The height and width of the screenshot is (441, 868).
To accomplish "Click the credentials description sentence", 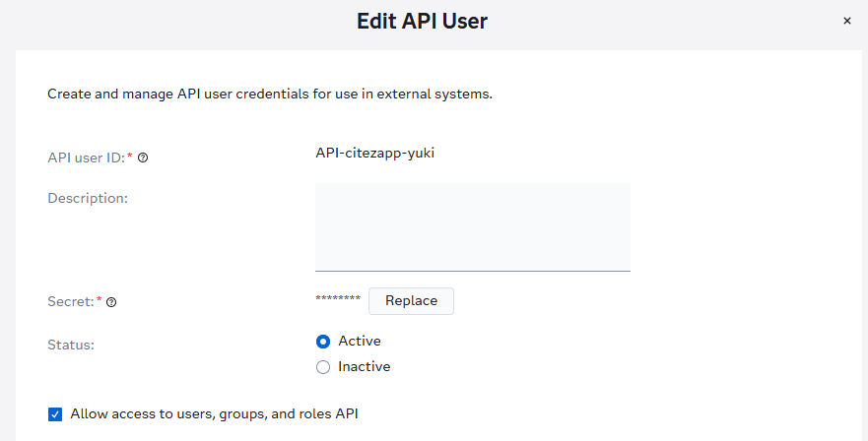I will [x=270, y=94].
